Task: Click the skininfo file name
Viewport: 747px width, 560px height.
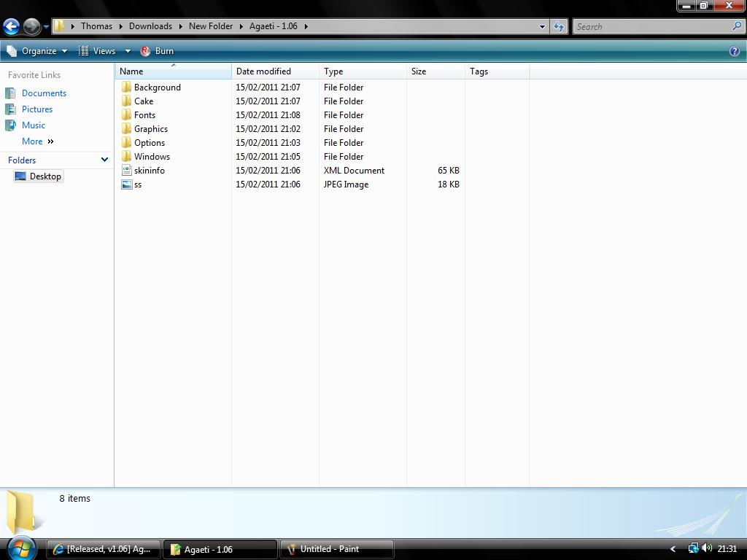Action: (x=149, y=171)
